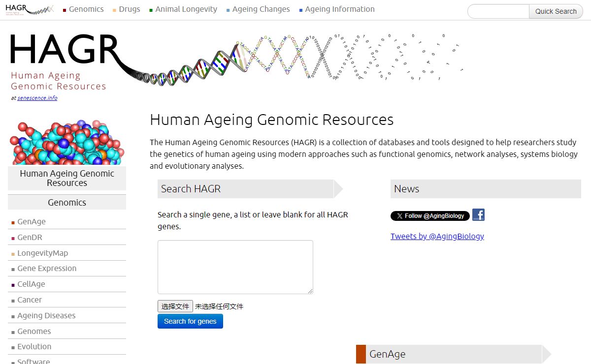Open LongevityMap in the sidebar
Viewport: 591px width, 364px height.
pyautogui.click(x=43, y=253)
